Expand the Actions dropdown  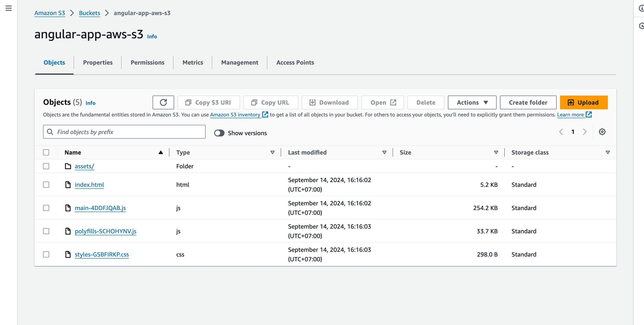[x=472, y=102]
